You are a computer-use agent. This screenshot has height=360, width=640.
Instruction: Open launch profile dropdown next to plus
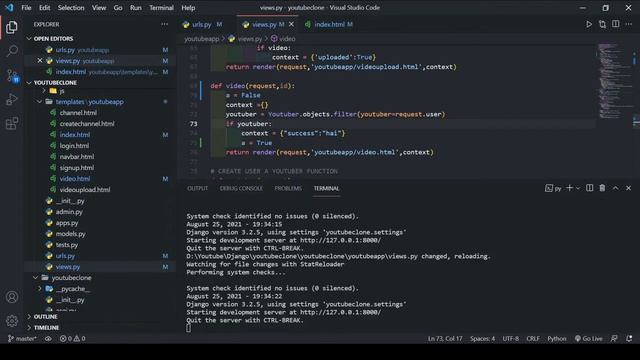(578, 188)
